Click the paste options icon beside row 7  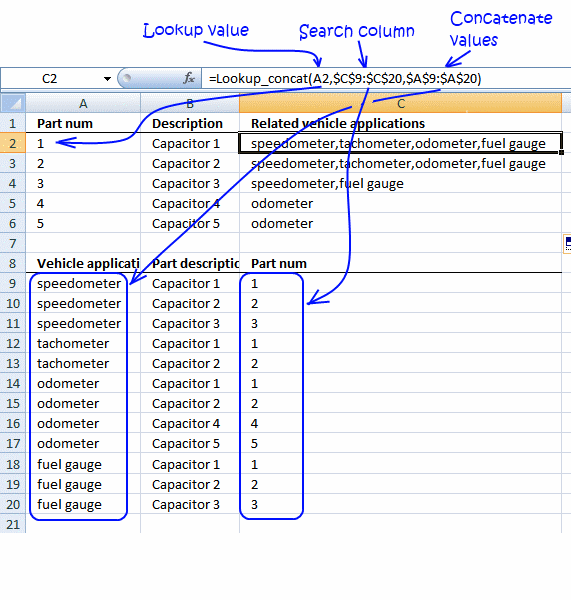568,244
